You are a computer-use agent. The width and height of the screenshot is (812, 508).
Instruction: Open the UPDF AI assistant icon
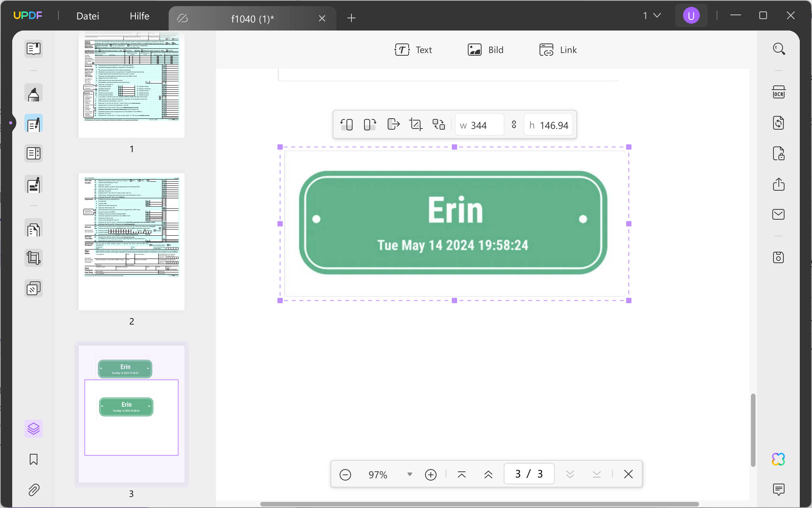[x=778, y=459]
